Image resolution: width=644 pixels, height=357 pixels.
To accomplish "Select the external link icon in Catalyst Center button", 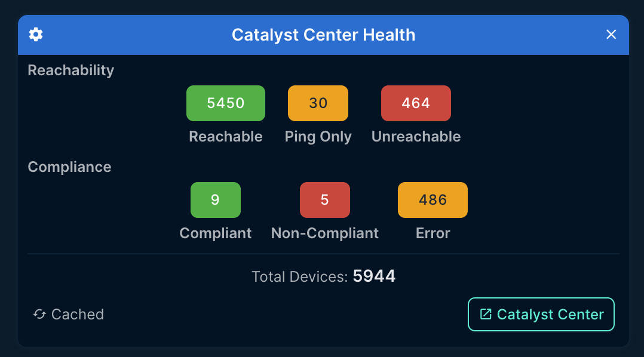I will pos(487,314).
